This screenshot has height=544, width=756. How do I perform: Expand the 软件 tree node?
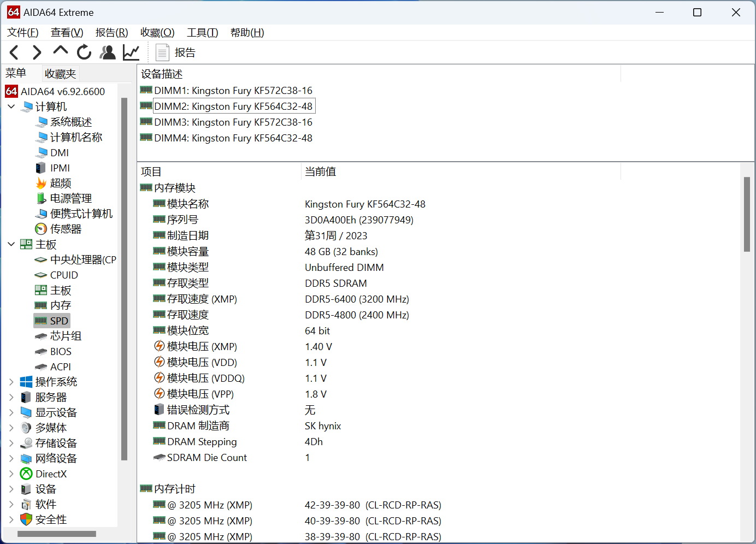click(11, 504)
